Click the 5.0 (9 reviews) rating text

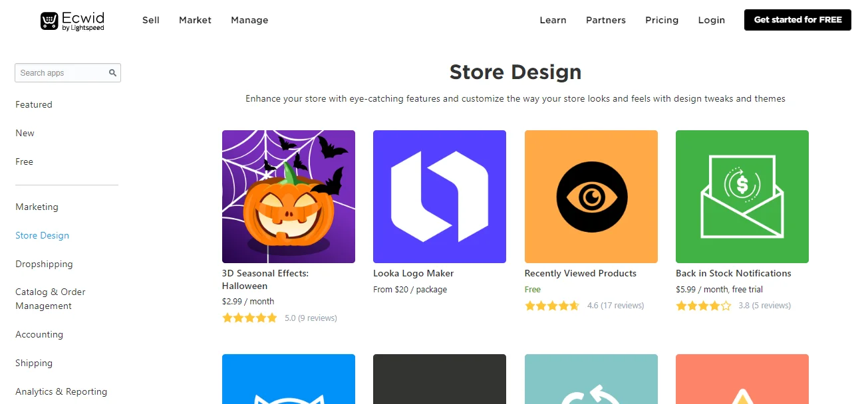tap(311, 318)
